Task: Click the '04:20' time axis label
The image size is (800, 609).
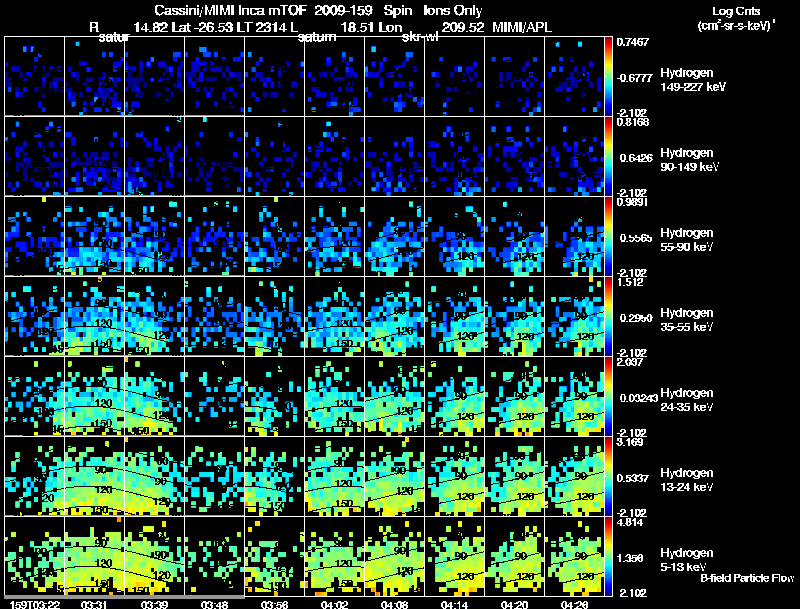Action: pyautogui.click(x=514, y=604)
